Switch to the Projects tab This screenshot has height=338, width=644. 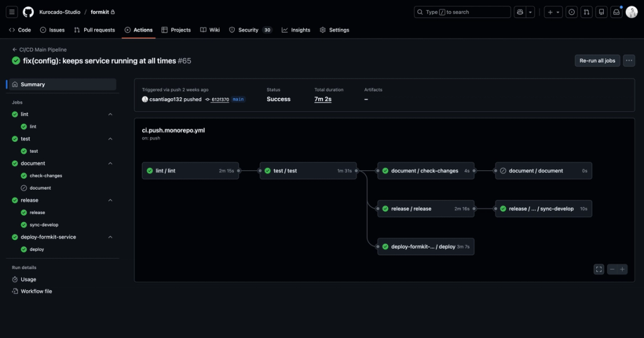tap(176, 30)
